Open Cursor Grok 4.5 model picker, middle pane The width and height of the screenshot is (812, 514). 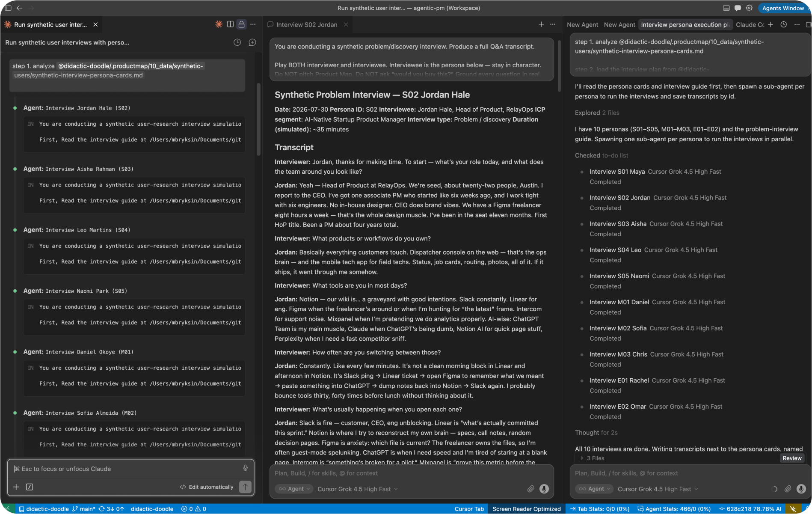(x=357, y=489)
